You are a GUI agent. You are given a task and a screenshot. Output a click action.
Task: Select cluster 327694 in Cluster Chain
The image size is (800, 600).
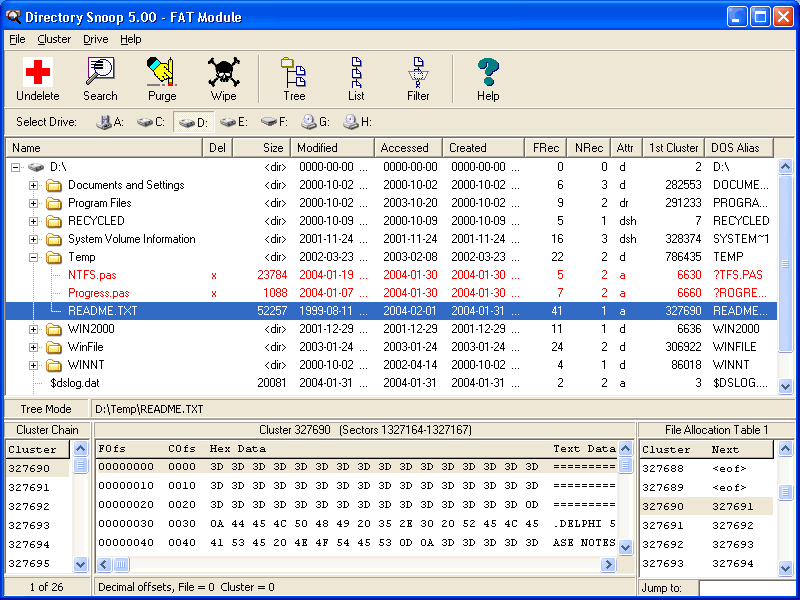(29, 544)
